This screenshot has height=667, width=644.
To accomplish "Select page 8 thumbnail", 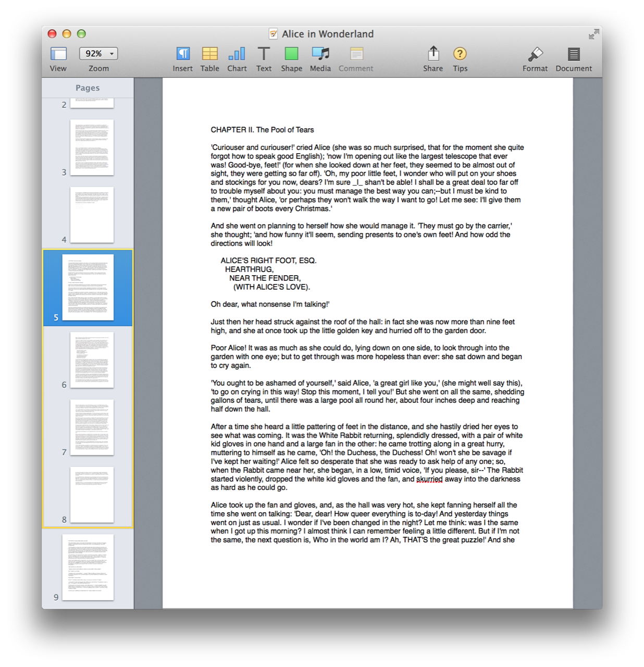I will click(92, 495).
